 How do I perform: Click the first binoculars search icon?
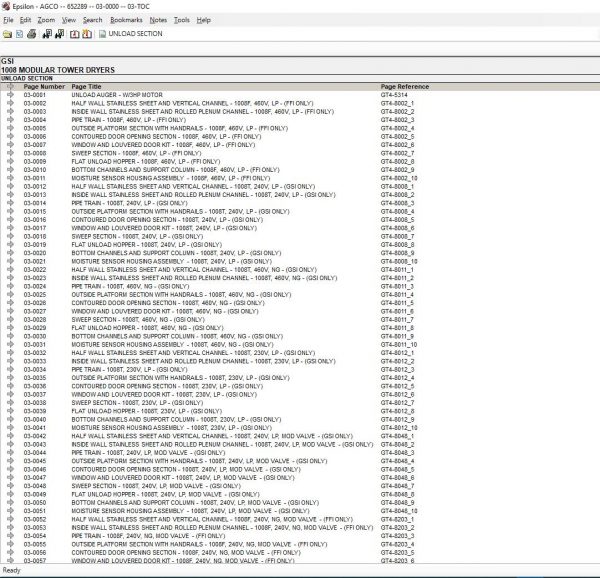click(x=47, y=34)
